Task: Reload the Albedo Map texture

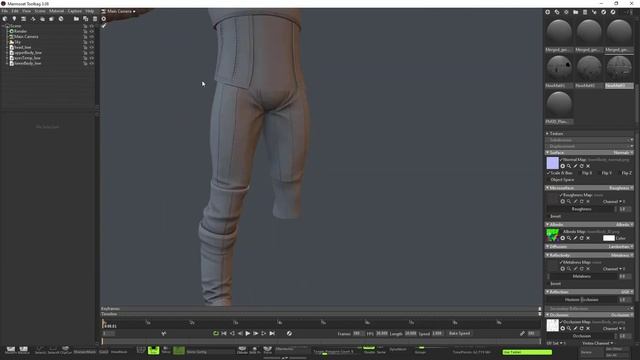Action: pos(582,238)
